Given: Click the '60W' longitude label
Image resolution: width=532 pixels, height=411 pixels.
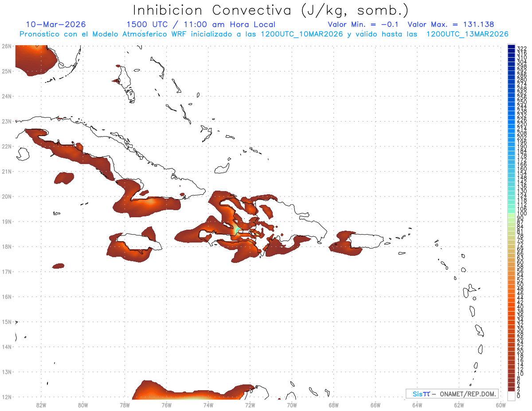Looking at the screenshot, I should (x=501, y=405).
